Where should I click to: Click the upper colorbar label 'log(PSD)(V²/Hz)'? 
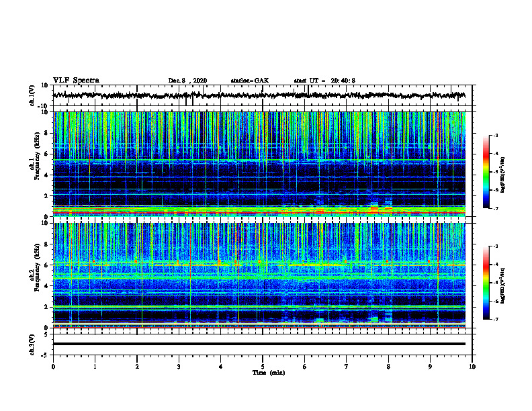tap(503, 175)
